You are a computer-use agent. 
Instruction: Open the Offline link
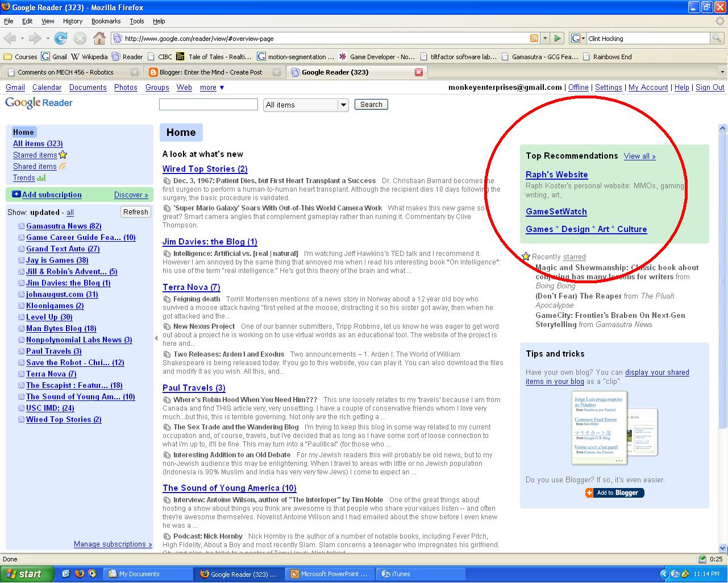(579, 88)
